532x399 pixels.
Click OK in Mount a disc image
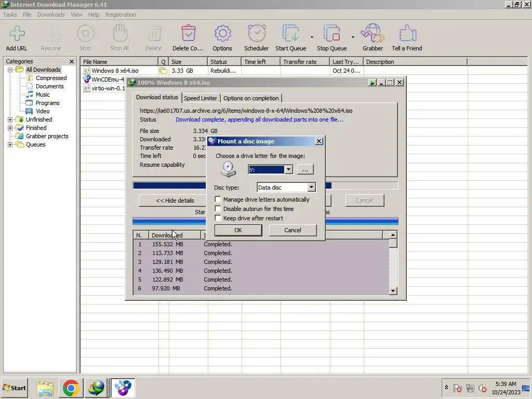click(x=238, y=230)
